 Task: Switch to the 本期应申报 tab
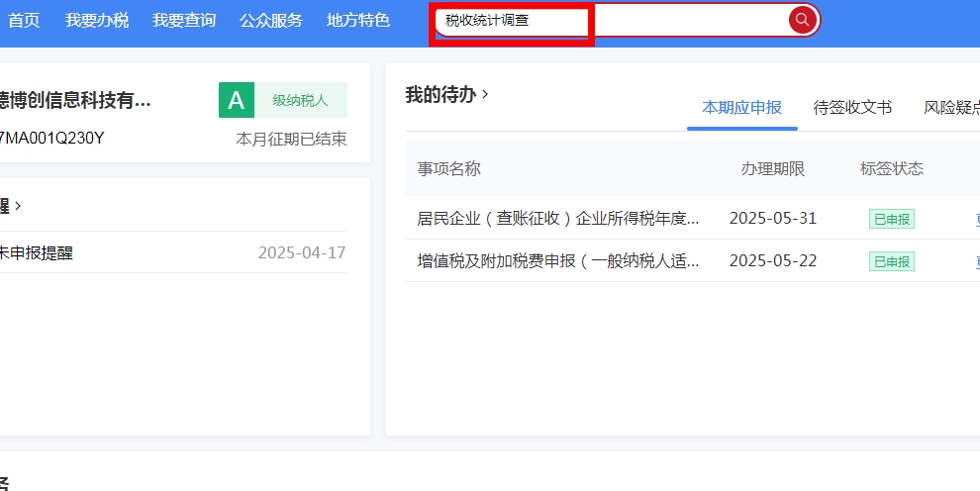[741, 108]
